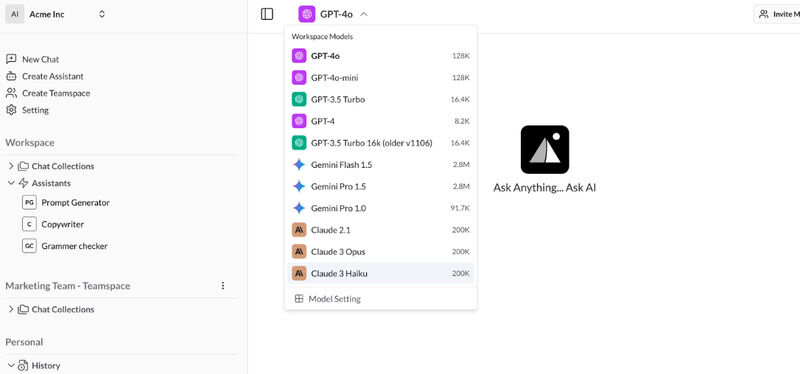The image size is (800, 374).
Task: Select GPT-4o-mini from the model list
Action: click(x=381, y=78)
